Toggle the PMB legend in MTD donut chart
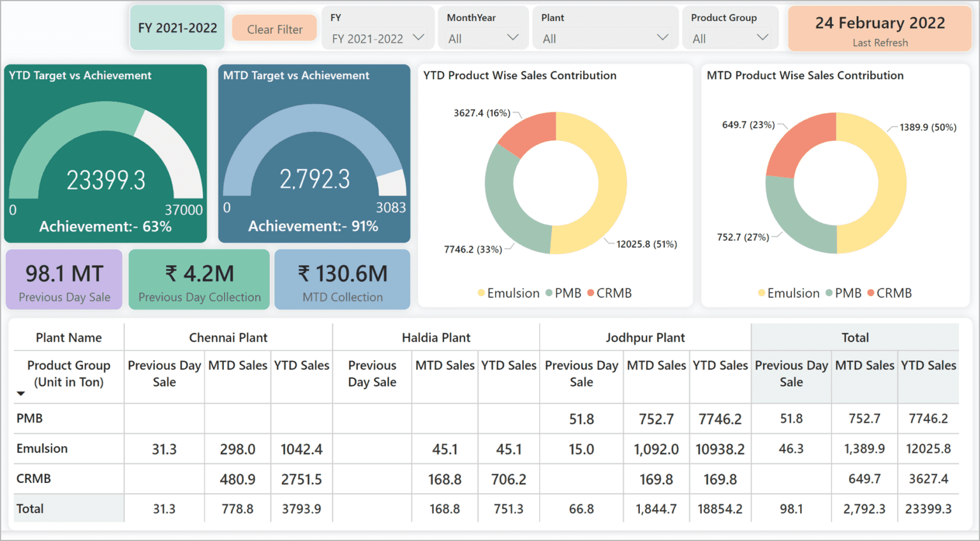Viewport: 980px width, 541px height. point(847,293)
